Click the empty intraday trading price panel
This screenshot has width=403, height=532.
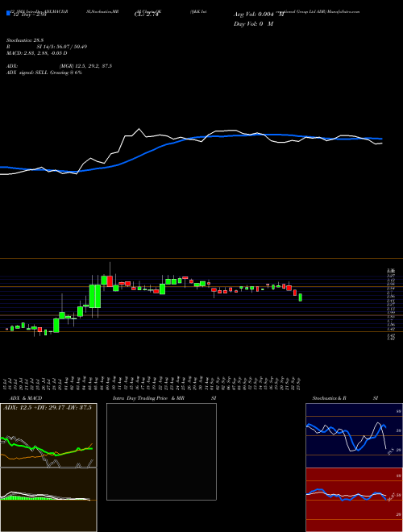click(161, 451)
